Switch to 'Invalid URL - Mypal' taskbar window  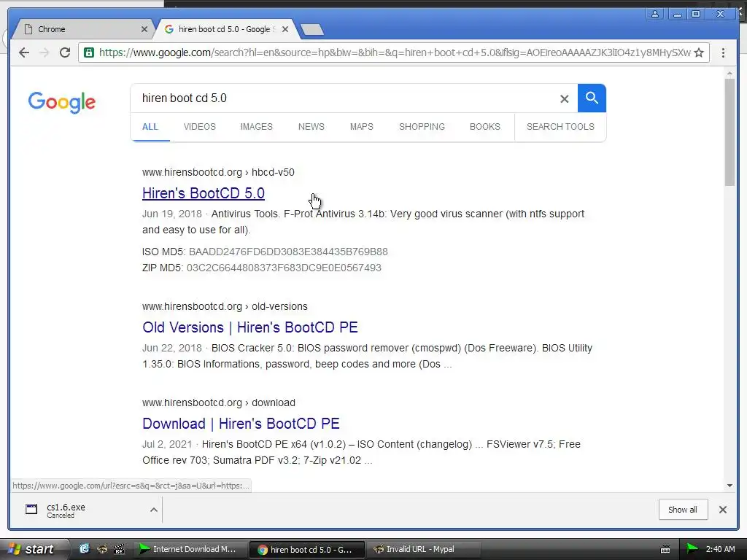point(422,549)
